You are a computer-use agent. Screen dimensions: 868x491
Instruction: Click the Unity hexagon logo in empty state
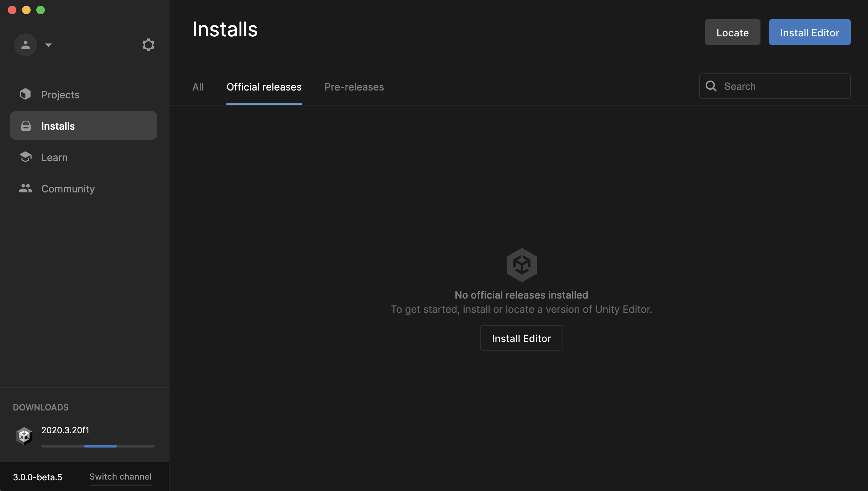(522, 265)
